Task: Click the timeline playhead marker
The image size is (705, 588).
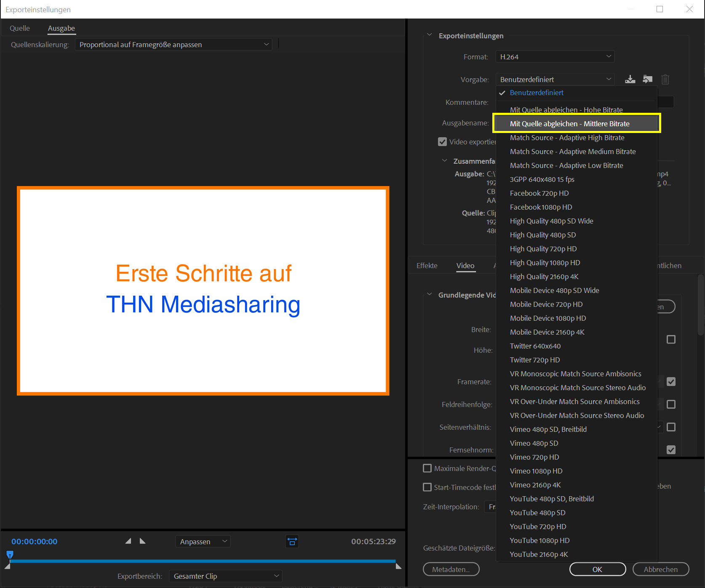Action: 10,555
